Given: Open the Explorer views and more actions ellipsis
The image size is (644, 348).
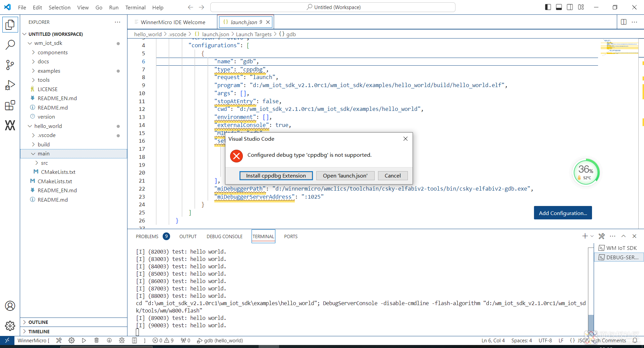Looking at the screenshot, I should tap(117, 22).
